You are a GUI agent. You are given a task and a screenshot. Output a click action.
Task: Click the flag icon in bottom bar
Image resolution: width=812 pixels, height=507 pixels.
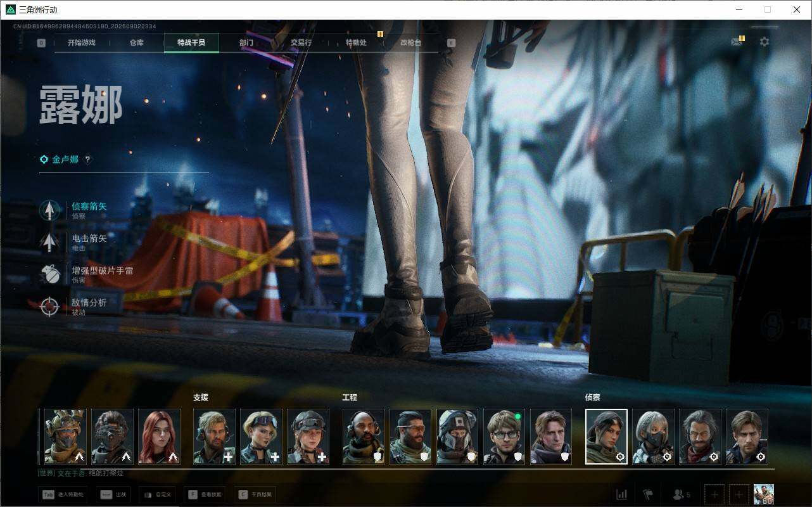648,494
